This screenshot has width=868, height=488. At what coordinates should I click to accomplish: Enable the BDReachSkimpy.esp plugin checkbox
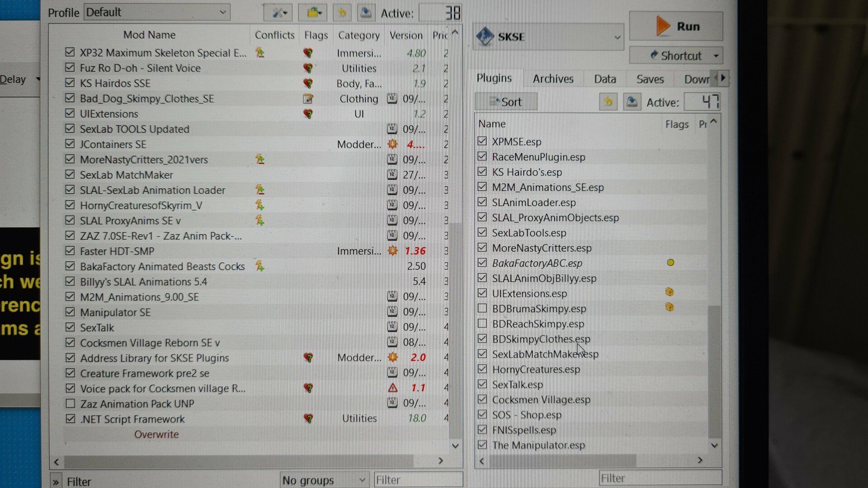point(482,324)
